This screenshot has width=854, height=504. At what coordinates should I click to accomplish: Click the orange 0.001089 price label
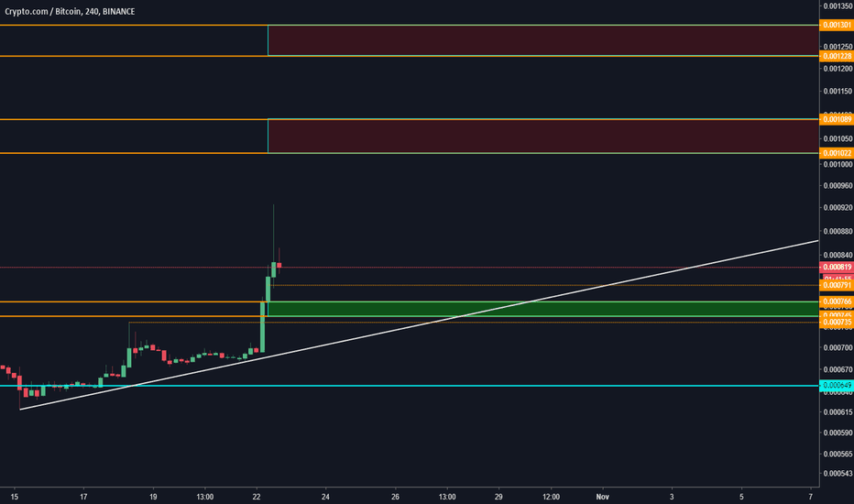point(836,119)
